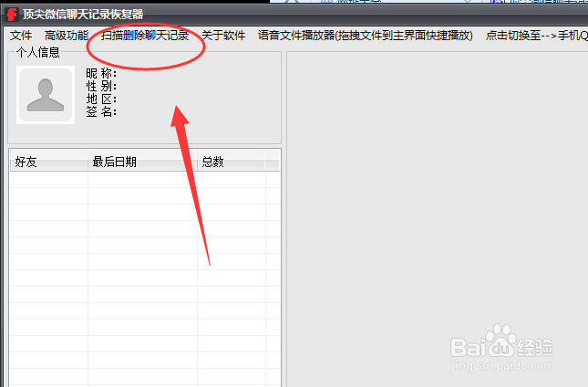
Task: Click 扫描删除聊天记录 menu item
Action: 145,36
